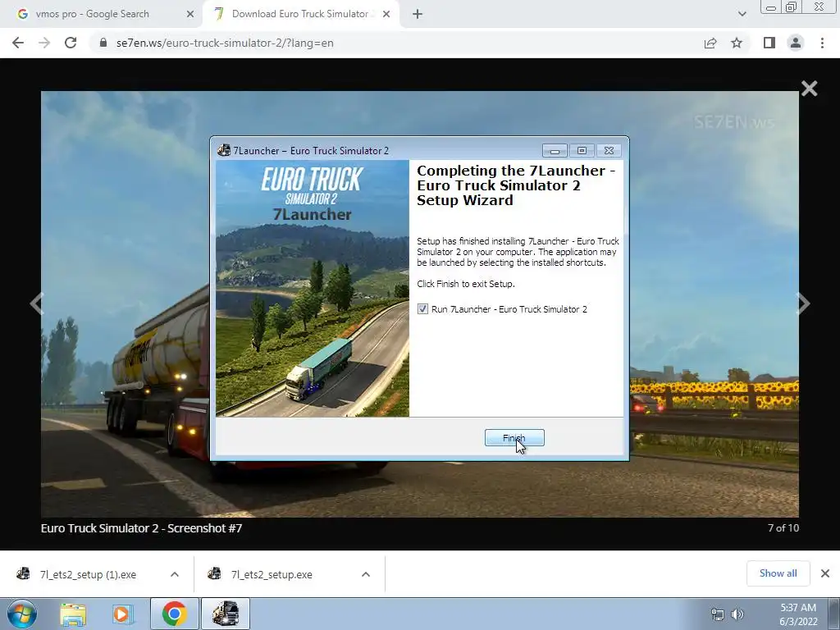Reload the se7en.ws page
The height and width of the screenshot is (630, 840).
(x=71, y=43)
